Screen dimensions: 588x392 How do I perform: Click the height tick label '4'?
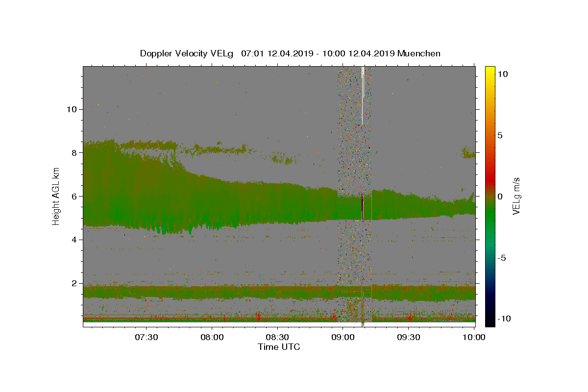coord(73,240)
